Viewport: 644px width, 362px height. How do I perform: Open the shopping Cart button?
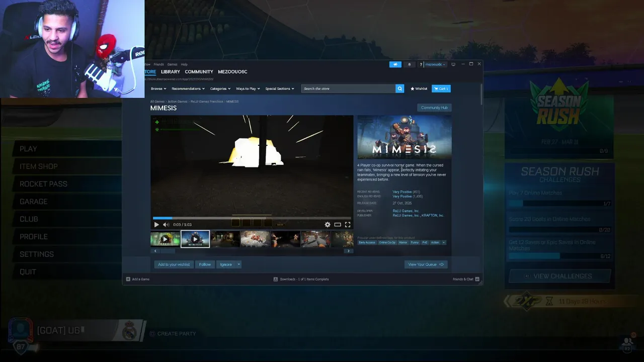441,88
